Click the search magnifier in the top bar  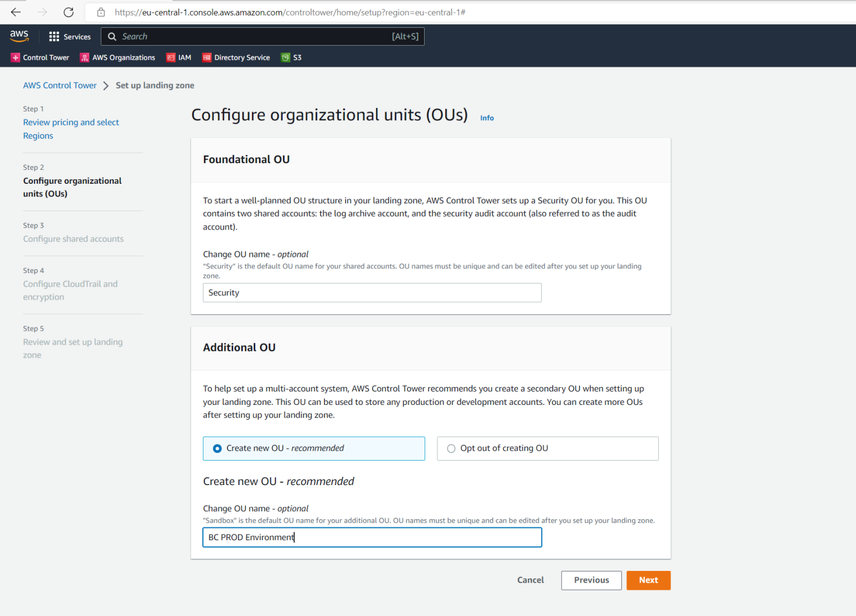pyautogui.click(x=112, y=36)
